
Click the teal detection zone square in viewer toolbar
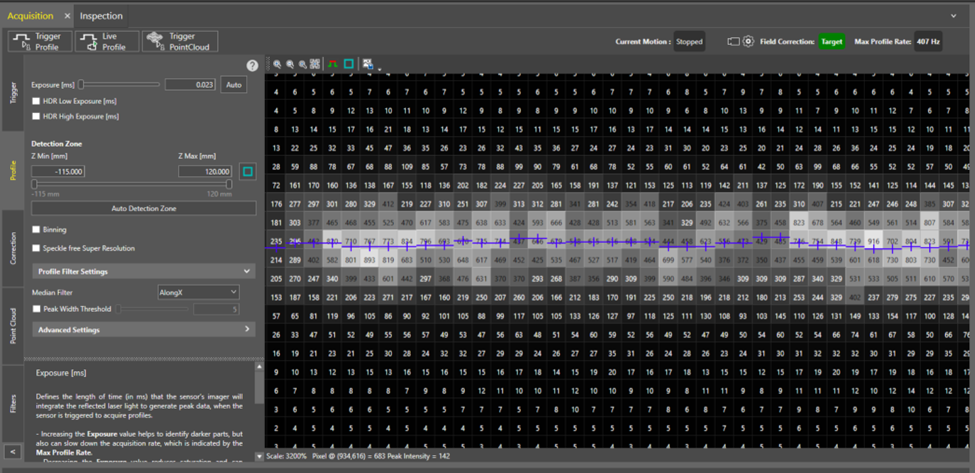349,64
